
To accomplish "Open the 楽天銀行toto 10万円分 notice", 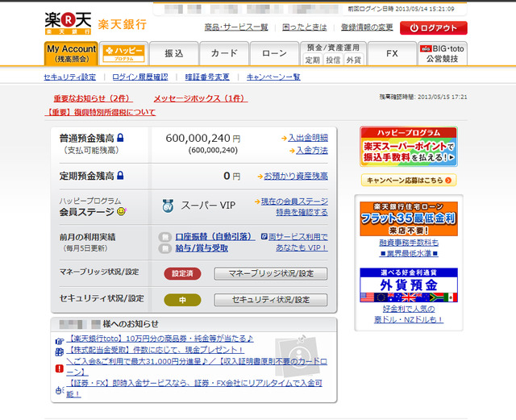I will [x=160, y=339].
